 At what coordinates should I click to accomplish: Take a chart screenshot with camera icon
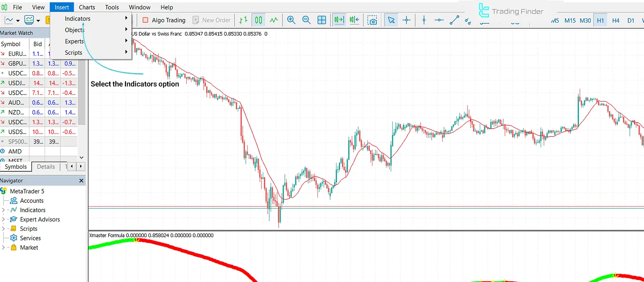pos(372,20)
